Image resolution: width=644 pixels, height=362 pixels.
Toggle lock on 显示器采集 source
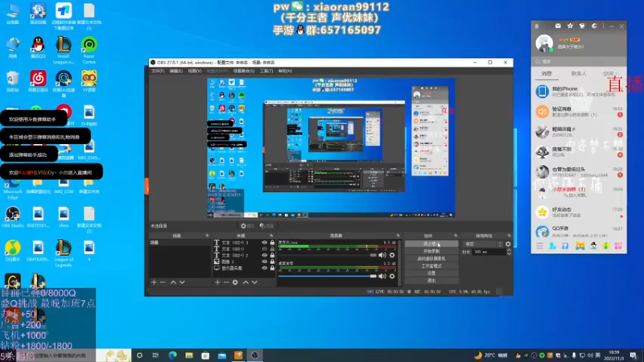[272, 268]
